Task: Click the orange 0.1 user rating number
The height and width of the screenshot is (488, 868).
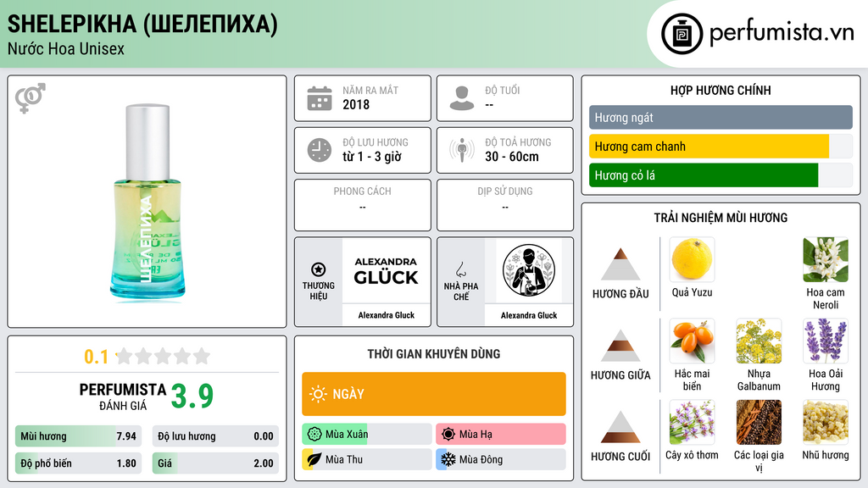Action: point(96,357)
